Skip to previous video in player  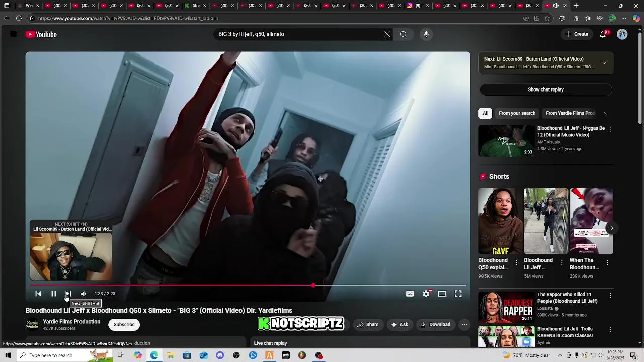point(38,294)
